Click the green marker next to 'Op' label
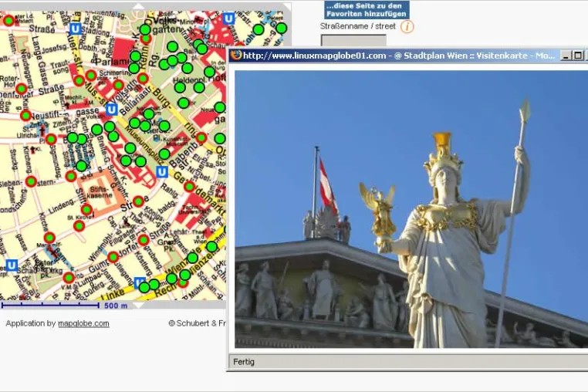Viewport: 588px width, 392px height. [x=220, y=138]
